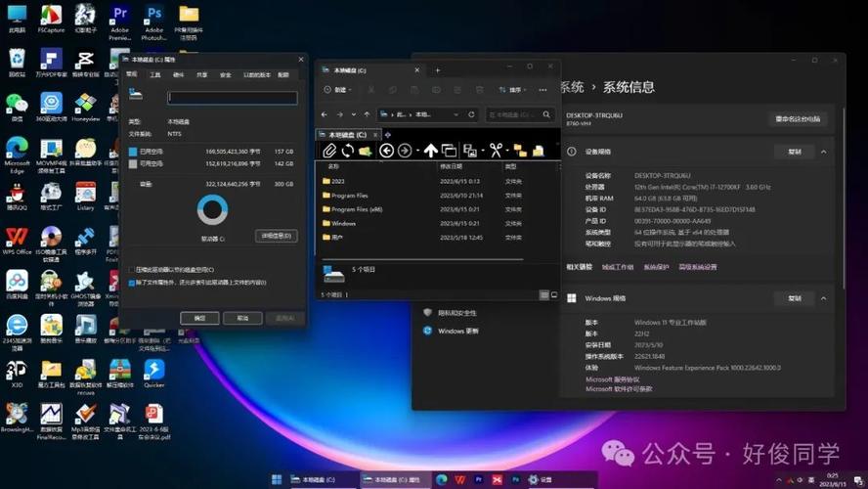Check the compress this drive checkbox

coord(131,270)
